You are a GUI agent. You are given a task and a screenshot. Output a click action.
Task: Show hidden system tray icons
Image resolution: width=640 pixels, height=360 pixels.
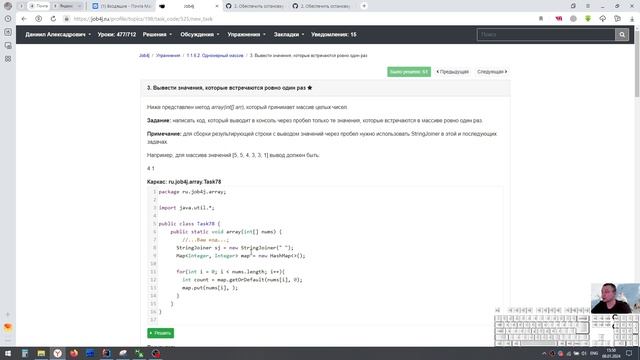pyautogui.click(x=544, y=353)
